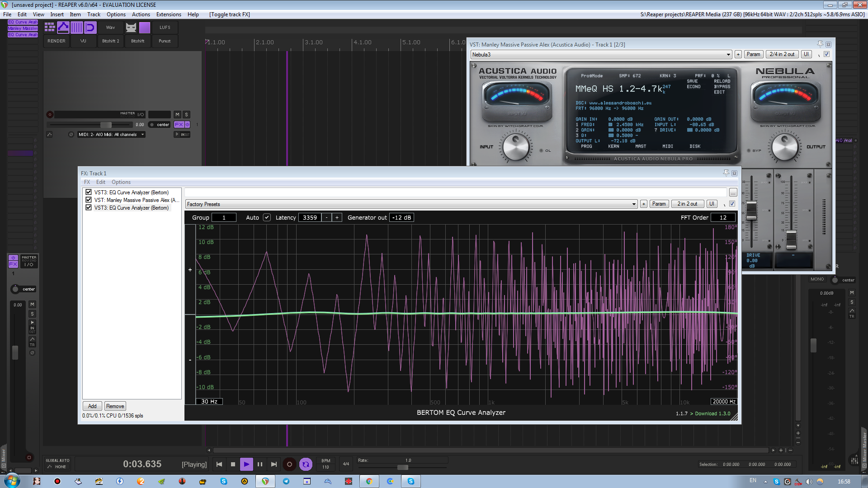Viewport: 868px width, 488px height.
Task: Click the Nebula INPUT knob
Action: point(516,147)
